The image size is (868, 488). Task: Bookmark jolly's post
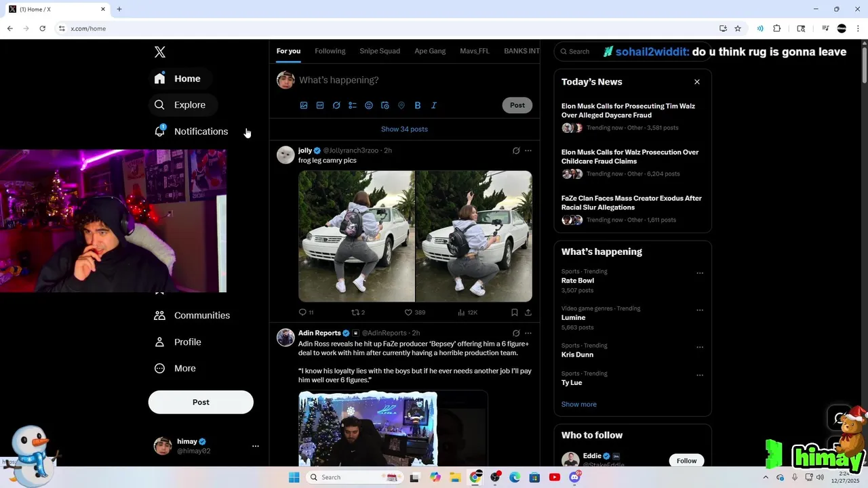(515, 312)
